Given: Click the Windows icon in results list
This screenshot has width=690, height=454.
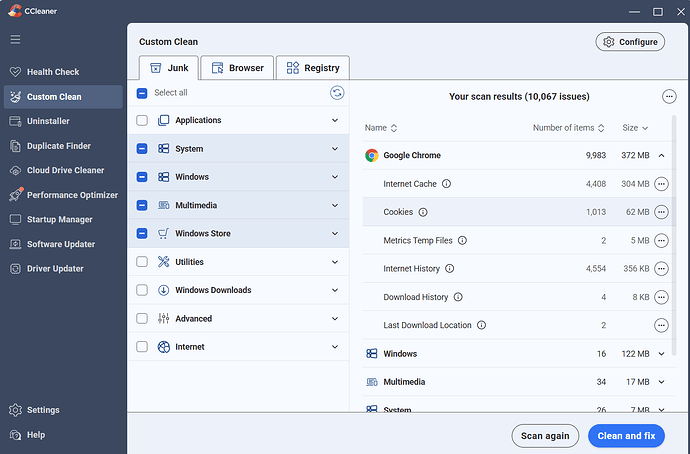Looking at the screenshot, I should click(x=372, y=354).
